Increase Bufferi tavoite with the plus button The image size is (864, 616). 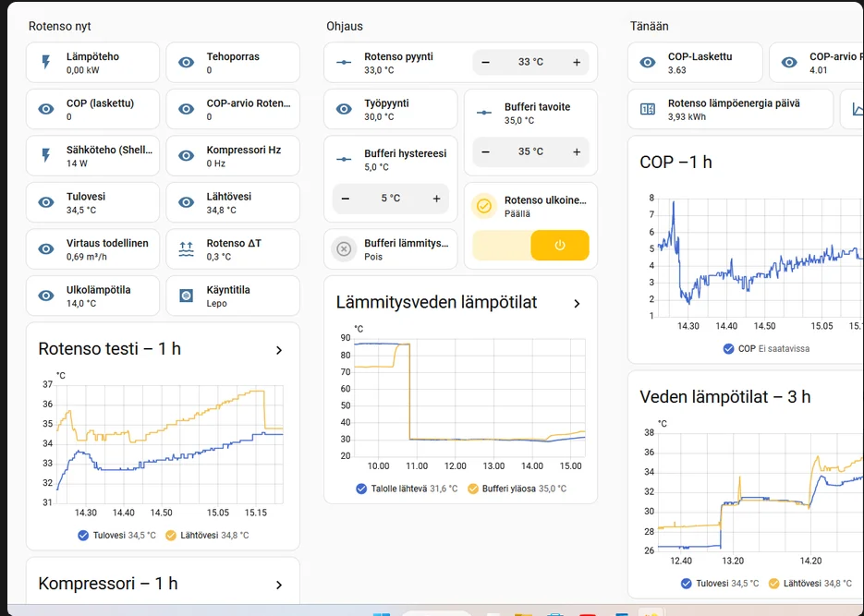coord(577,151)
